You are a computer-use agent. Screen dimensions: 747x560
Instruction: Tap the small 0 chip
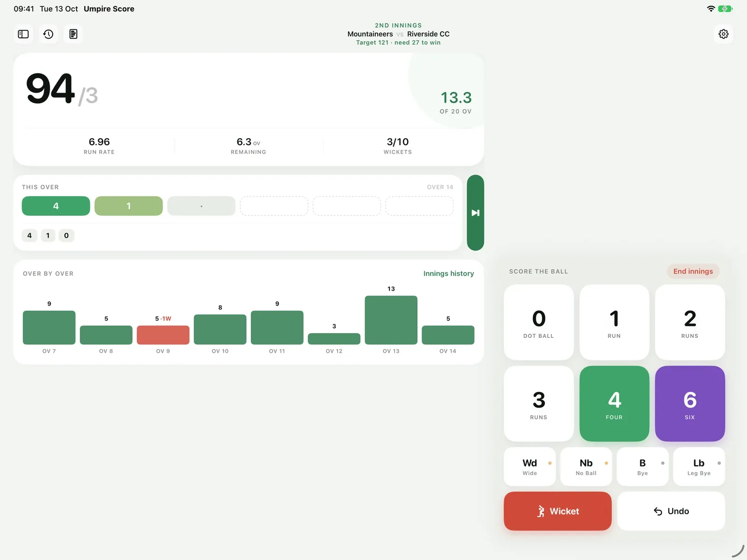click(x=66, y=235)
